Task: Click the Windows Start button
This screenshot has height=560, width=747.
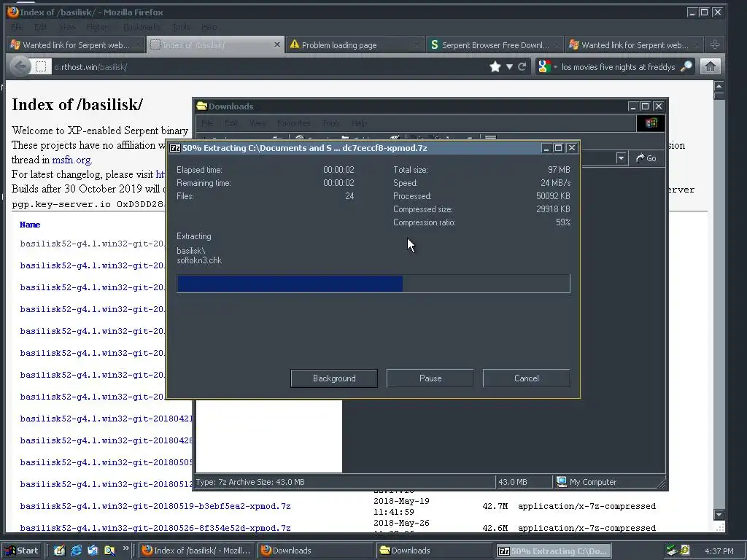Action: point(21,551)
